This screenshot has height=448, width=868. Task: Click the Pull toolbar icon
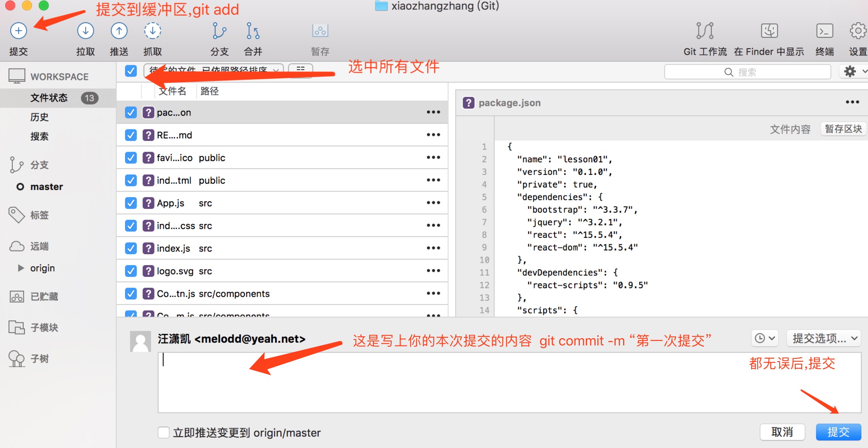(x=86, y=31)
